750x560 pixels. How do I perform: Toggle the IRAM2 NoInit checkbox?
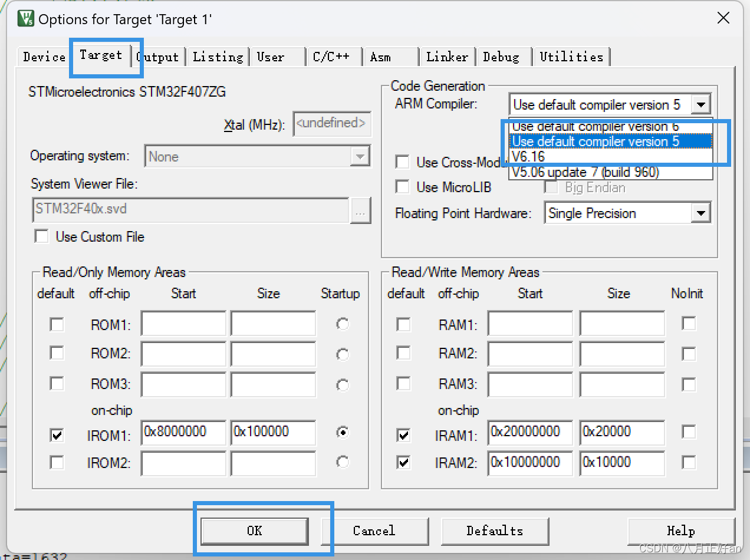click(x=689, y=463)
